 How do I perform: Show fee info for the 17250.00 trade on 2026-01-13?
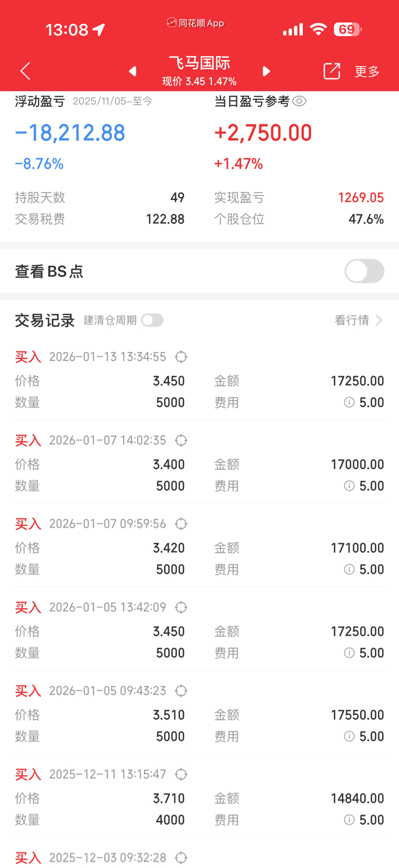pyautogui.click(x=349, y=403)
